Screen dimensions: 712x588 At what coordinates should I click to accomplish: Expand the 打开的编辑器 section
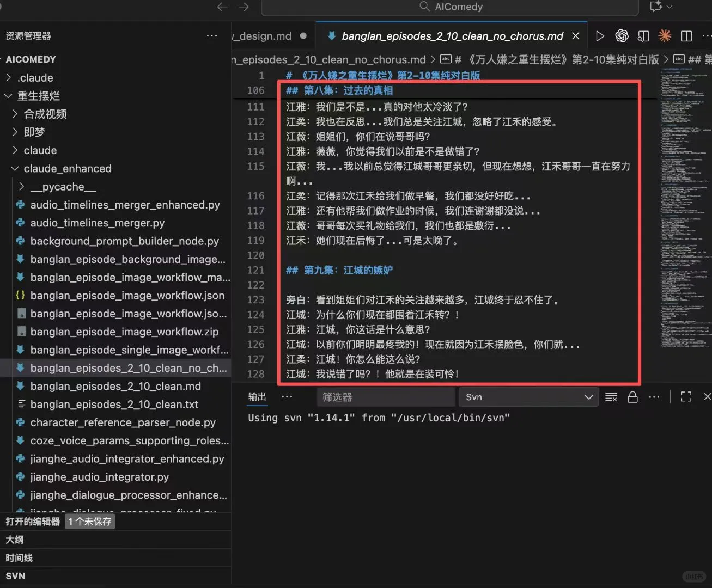(33, 522)
